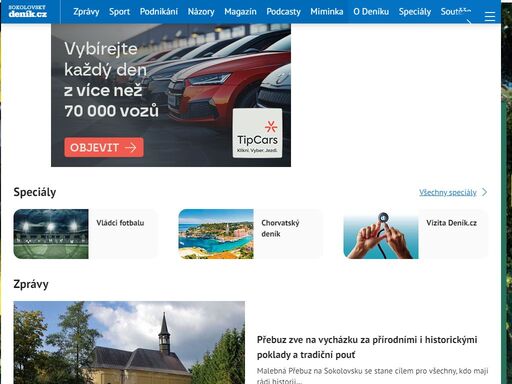Click the TipCars logo in the ad

coord(257,133)
